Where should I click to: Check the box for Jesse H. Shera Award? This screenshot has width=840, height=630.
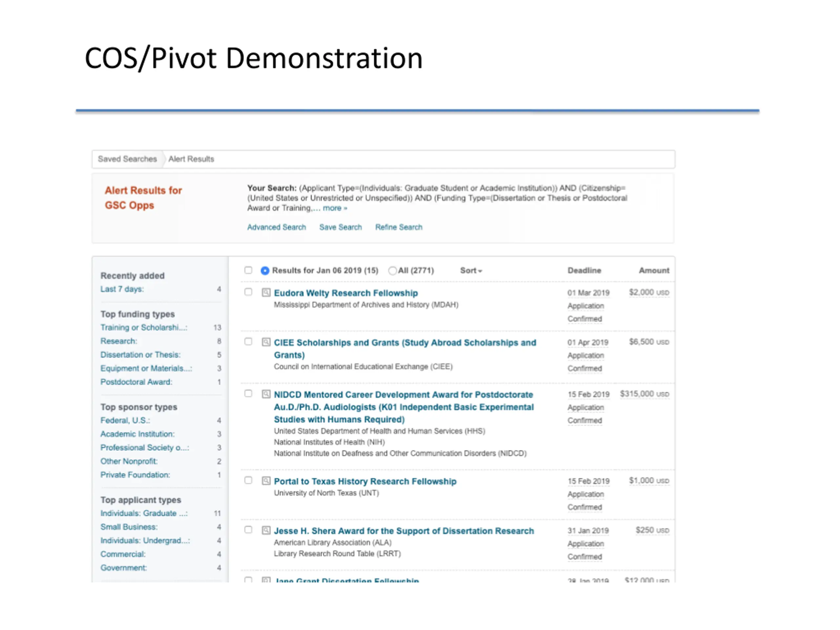(x=248, y=530)
